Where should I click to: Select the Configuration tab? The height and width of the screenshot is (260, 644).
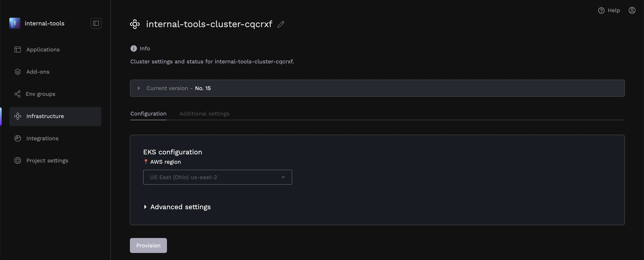tap(148, 114)
